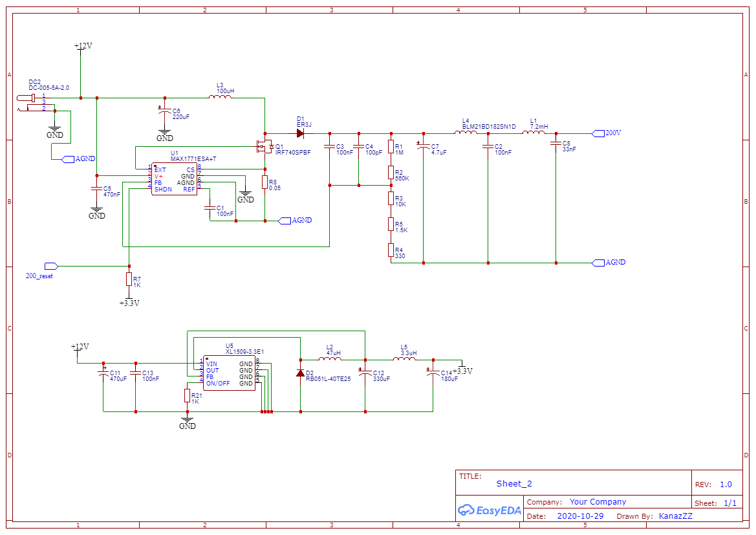This screenshot has width=756, height=535.
Task: Click the L3 100uH inductor symbol
Action: pos(220,97)
